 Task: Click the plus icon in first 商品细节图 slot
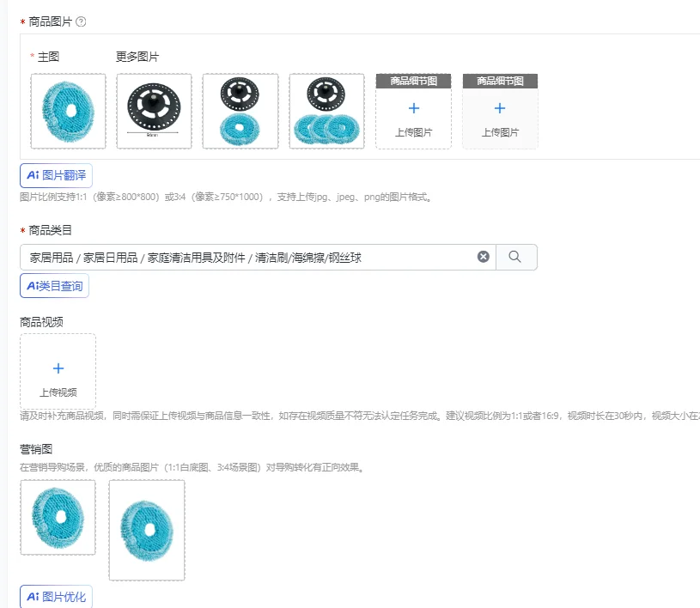click(414, 108)
